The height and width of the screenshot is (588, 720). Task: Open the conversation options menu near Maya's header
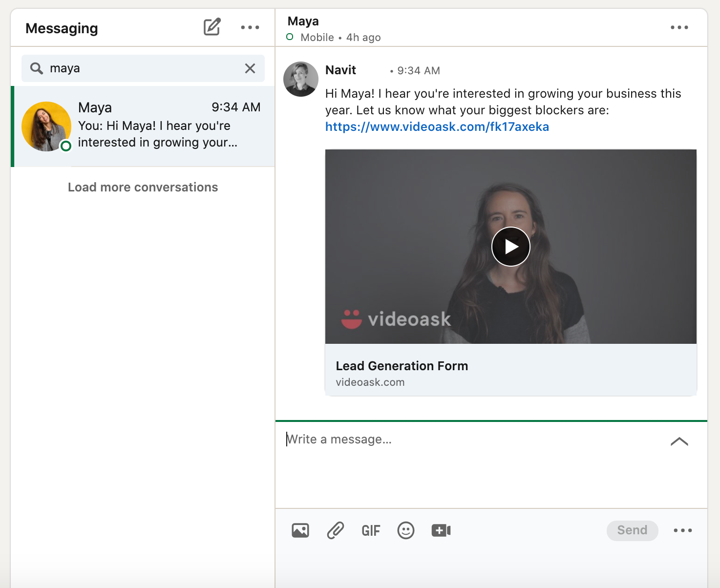(679, 27)
